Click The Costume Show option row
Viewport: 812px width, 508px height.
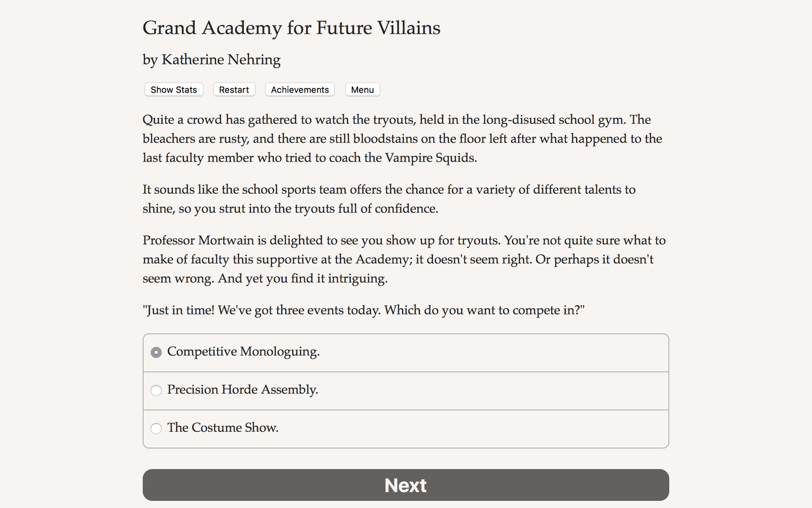406,429
